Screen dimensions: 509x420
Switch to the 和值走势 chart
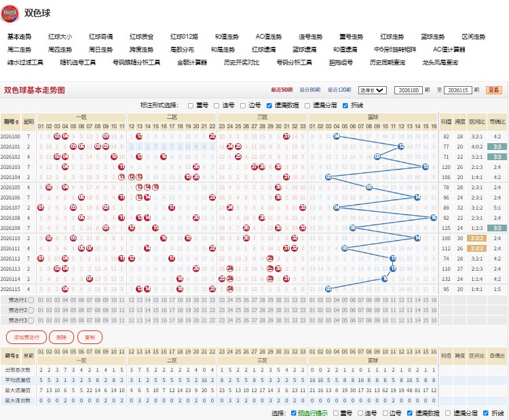pos(227,37)
